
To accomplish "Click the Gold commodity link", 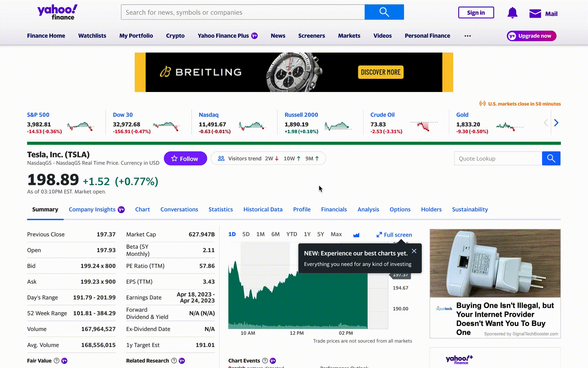I will tap(462, 115).
